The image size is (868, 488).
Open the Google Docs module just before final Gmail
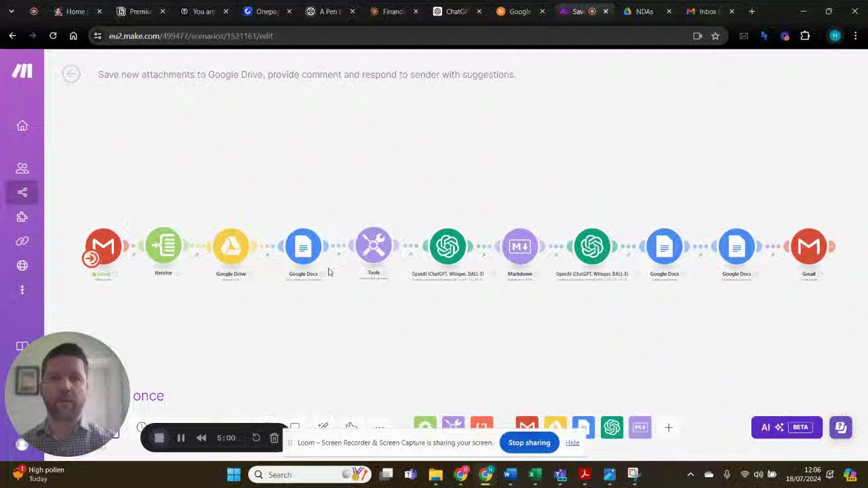click(x=736, y=246)
